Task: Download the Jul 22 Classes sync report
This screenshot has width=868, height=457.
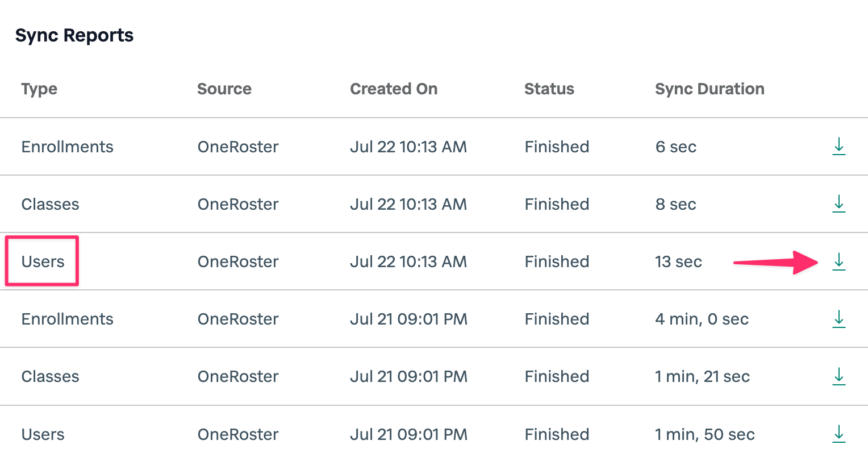Action: pyautogui.click(x=838, y=204)
